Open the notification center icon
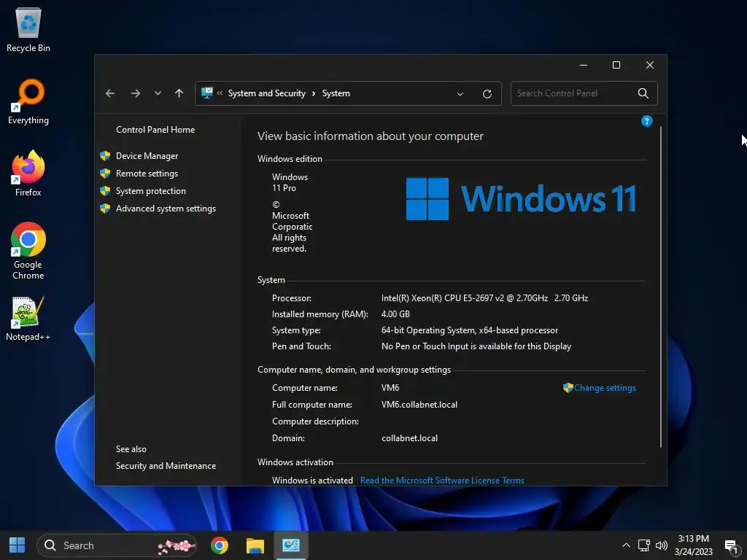Image resolution: width=747 pixels, height=560 pixels. click(731, 546)
